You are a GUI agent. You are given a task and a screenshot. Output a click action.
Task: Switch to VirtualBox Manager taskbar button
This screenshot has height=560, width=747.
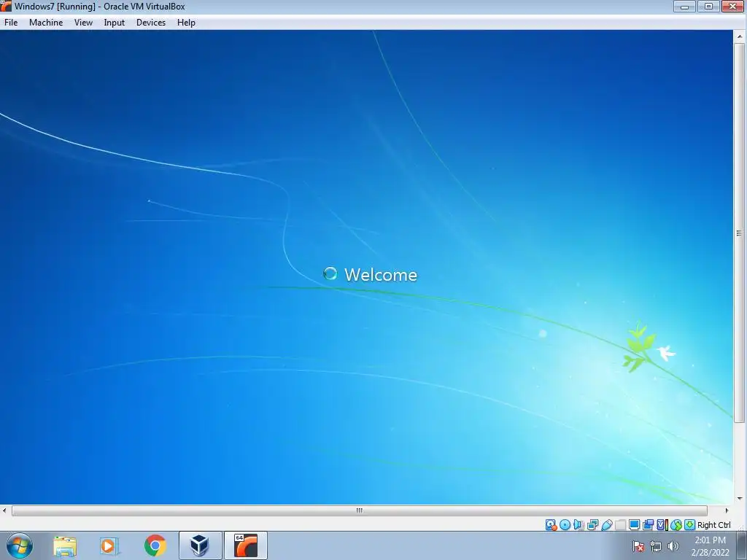(200, 545)
